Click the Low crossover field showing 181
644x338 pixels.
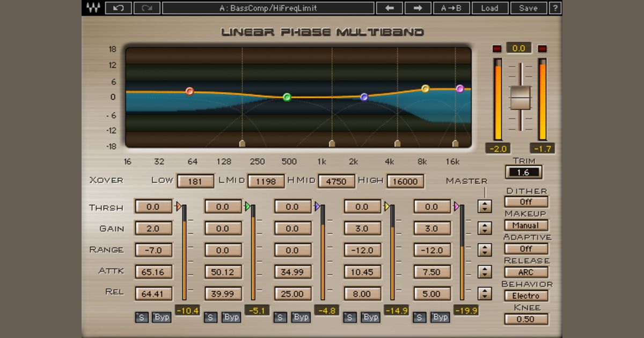click(x=195, y=181)
